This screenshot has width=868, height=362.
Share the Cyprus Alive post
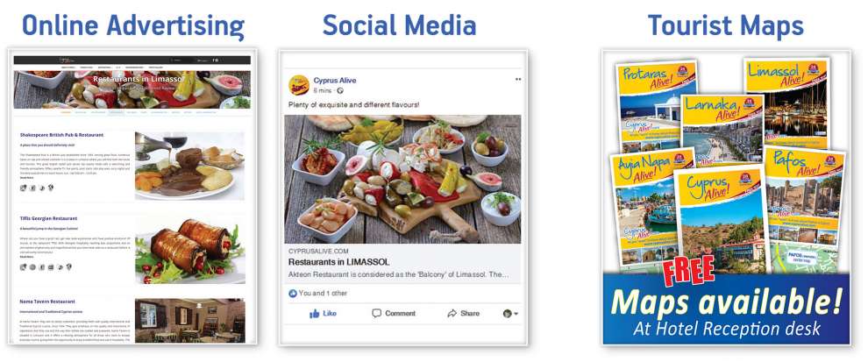[463, 313]
